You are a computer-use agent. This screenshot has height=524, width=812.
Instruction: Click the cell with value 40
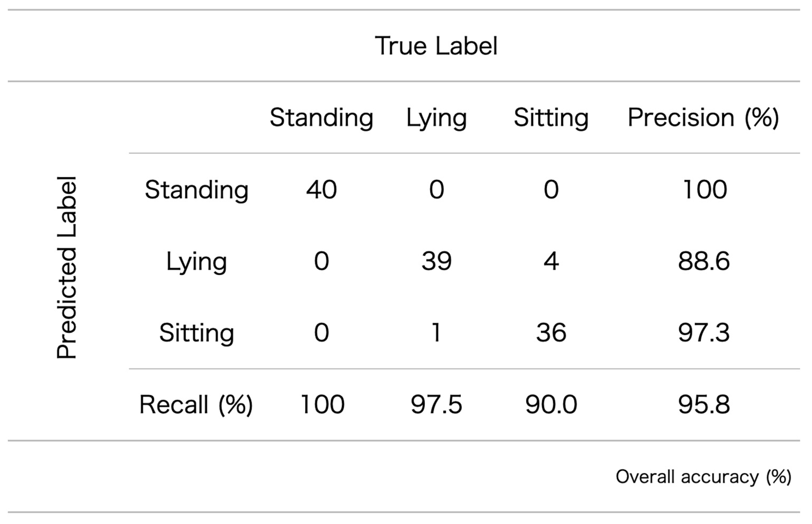coord(321,190)
